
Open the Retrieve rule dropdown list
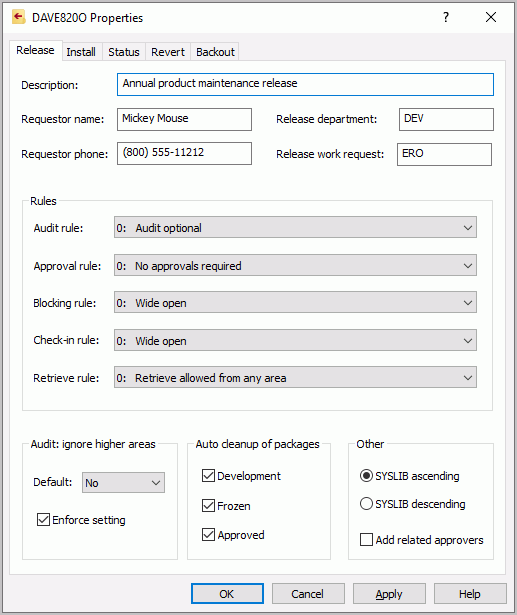coord(295,377)
